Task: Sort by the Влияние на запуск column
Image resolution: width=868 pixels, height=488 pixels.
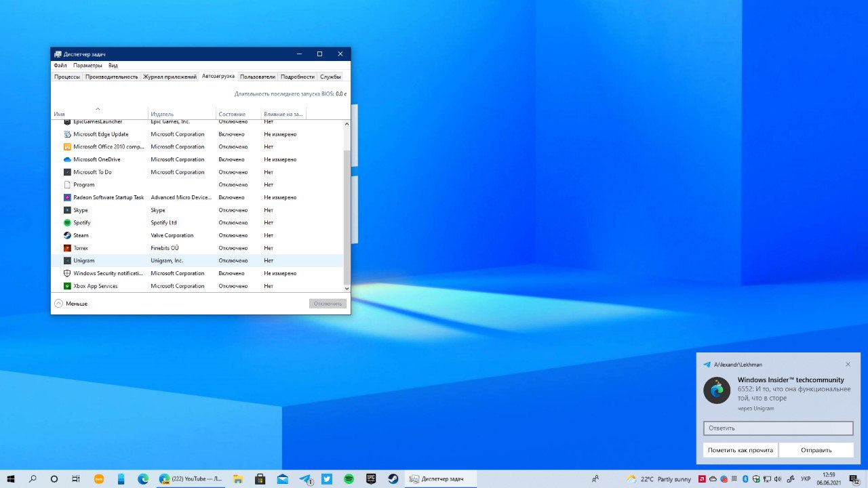Action: 283,114
